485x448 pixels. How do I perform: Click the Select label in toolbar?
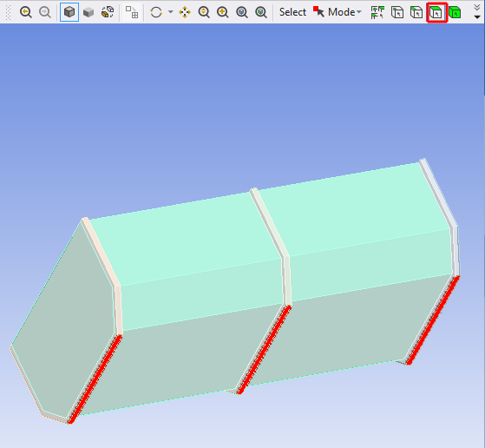[x=292, y=12]
